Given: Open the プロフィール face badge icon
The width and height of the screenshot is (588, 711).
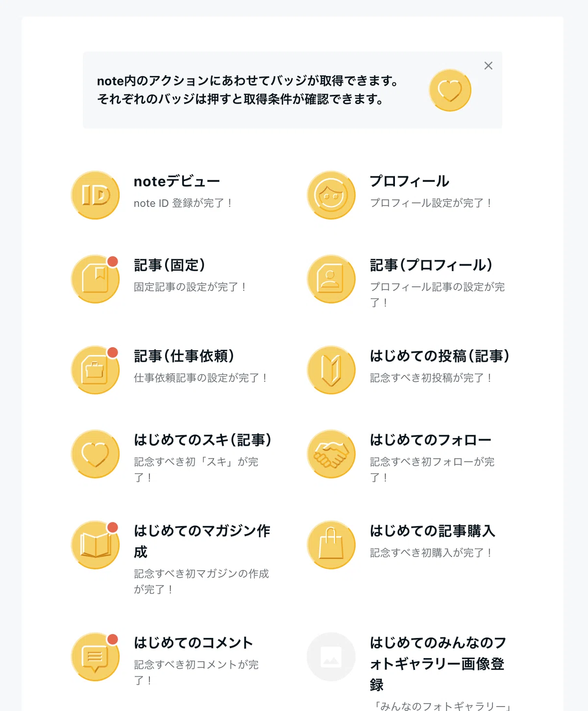Looking at the screenshot, I should [x=331, y=195].
